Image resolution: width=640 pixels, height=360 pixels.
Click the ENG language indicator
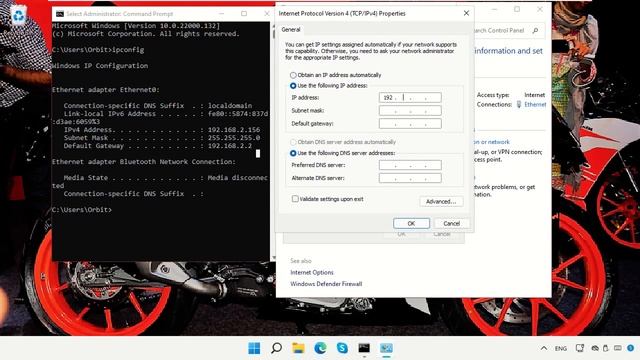coord(560,349)
